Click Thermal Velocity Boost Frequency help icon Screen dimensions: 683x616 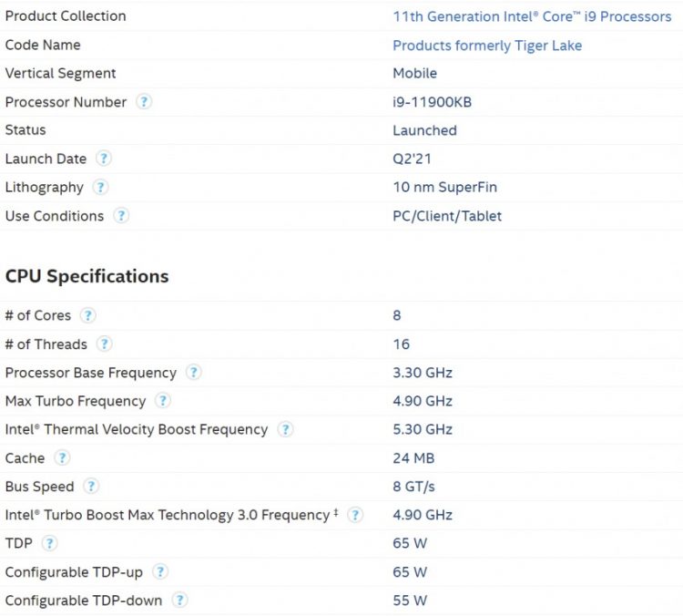pos(285,430)
